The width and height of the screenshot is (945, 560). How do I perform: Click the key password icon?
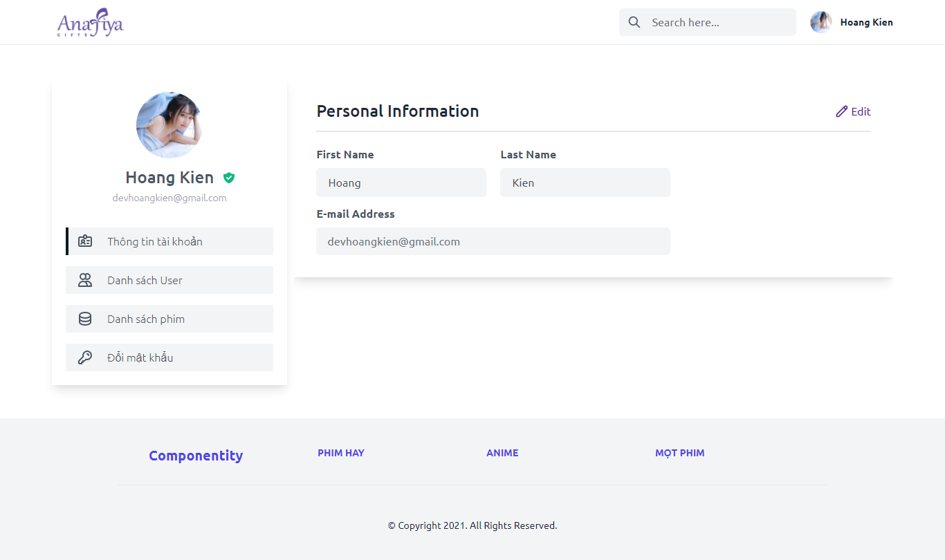point(85,357)
